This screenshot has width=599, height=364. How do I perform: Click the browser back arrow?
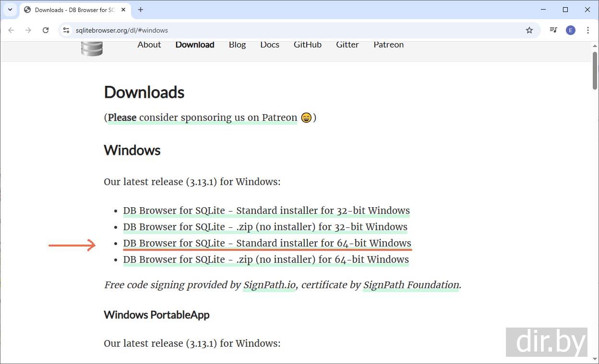[11, 30]
